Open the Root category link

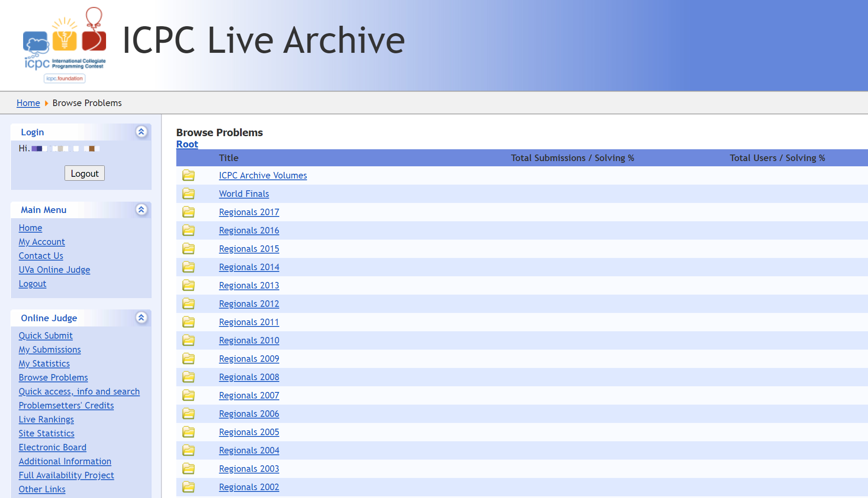(x=187, y=144)
